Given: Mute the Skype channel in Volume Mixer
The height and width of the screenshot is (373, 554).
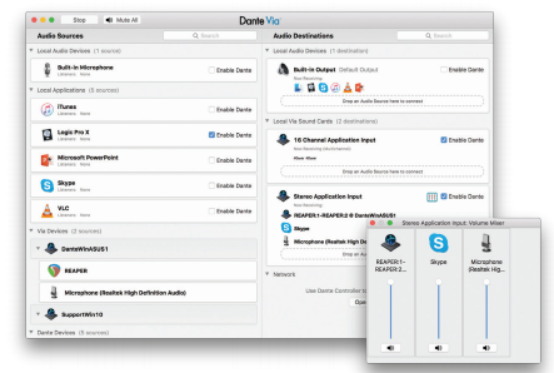Looking at the screenshot, I should pyautogui.click(x=438, y=348).
